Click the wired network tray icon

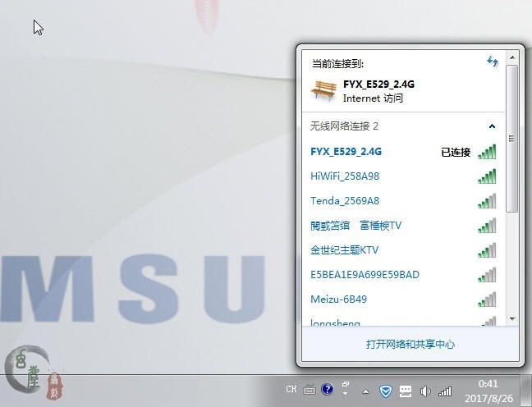tap(406, 391)
